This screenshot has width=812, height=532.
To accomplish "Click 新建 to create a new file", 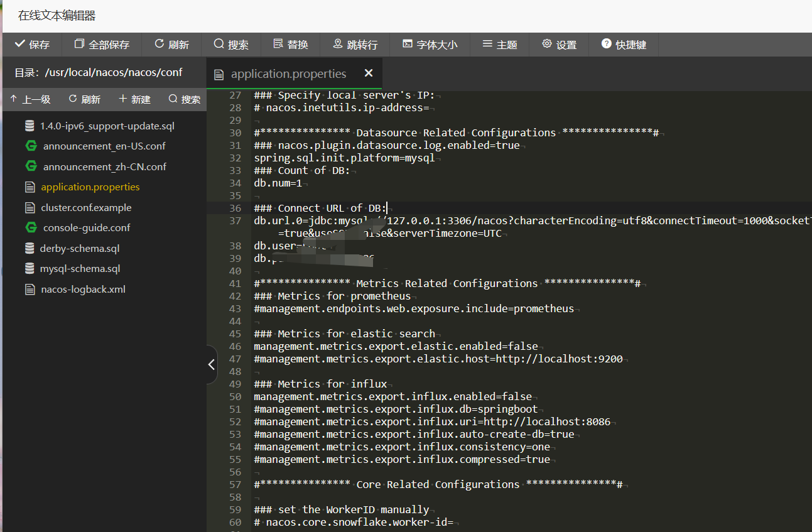I will 134,99.
